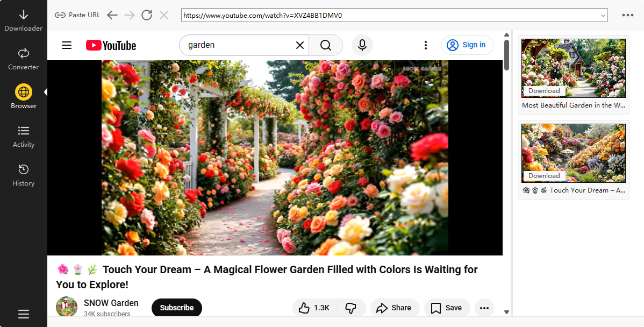Screen dimensions: 644x327
Task: Open YouTube settings three-dot menu
Action: (425, 45)
